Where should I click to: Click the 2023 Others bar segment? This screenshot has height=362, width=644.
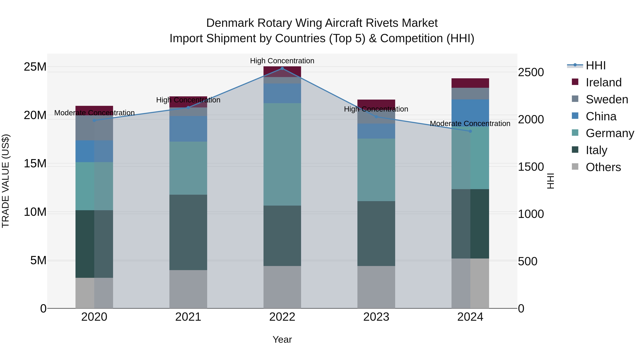coord(376,287)
